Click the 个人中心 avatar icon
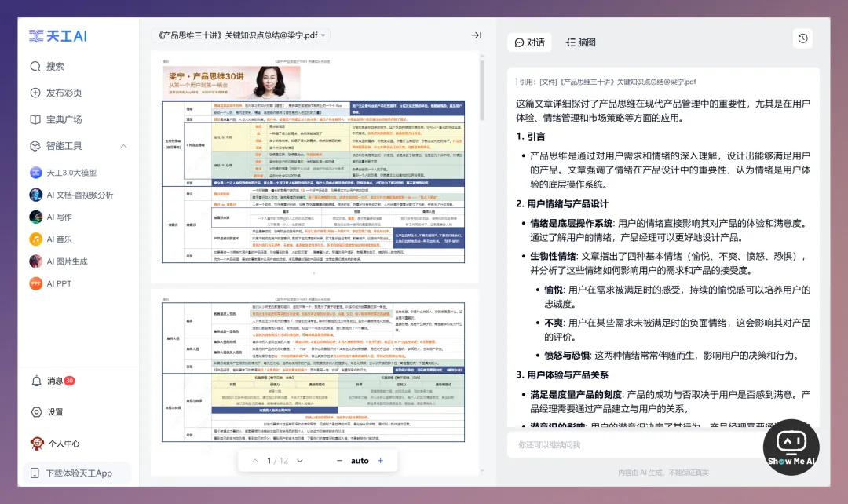Viewport: 848px width, 504px height. (x=37, y=444)
